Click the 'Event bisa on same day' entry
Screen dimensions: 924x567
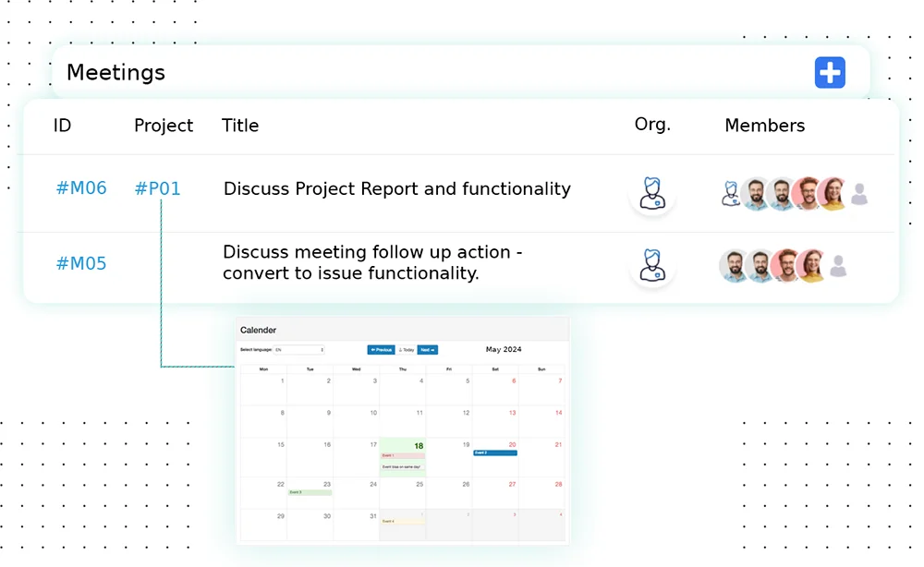[402, 465]
